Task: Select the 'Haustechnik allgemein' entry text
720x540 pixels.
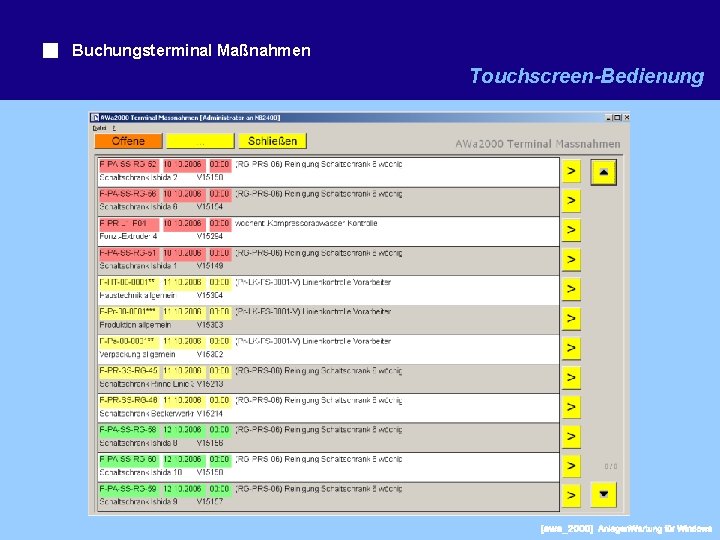Action: [137, 295]
